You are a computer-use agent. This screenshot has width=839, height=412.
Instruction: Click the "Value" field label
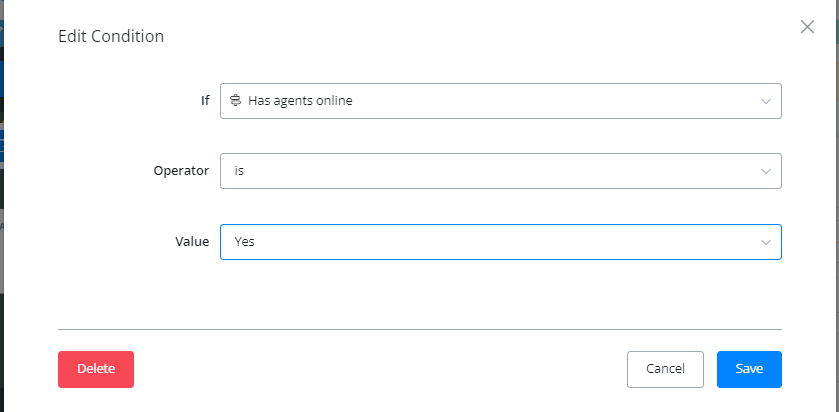coord(192,242)
